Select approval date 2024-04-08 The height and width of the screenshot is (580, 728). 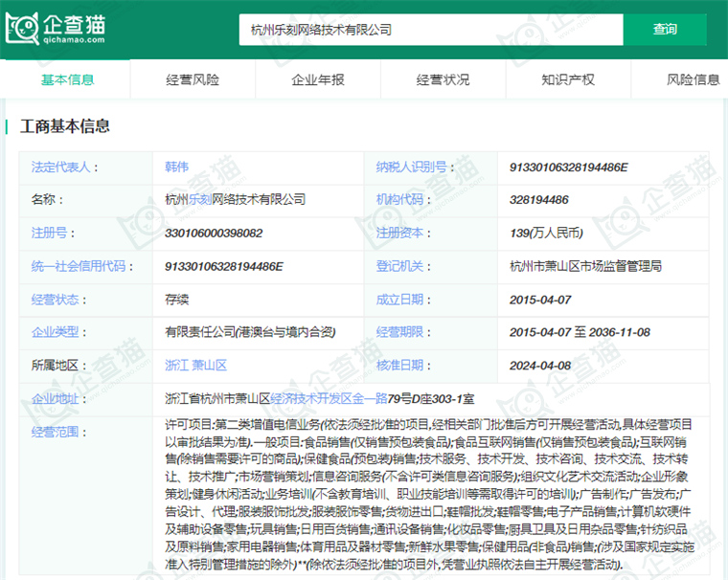(x=540, y=367)
